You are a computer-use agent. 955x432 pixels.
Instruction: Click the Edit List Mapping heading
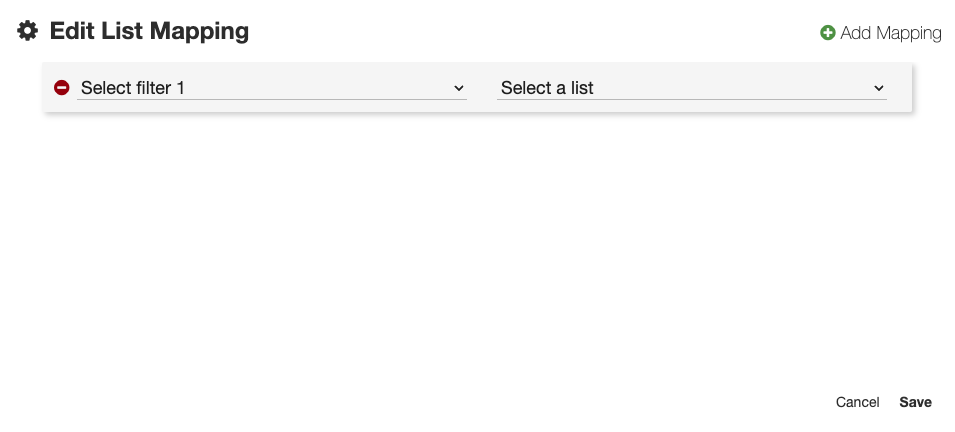(149, 32)
